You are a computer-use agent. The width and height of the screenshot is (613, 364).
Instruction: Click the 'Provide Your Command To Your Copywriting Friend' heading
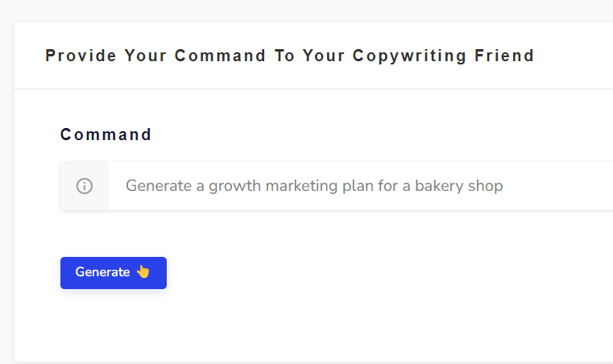(290, 56)
